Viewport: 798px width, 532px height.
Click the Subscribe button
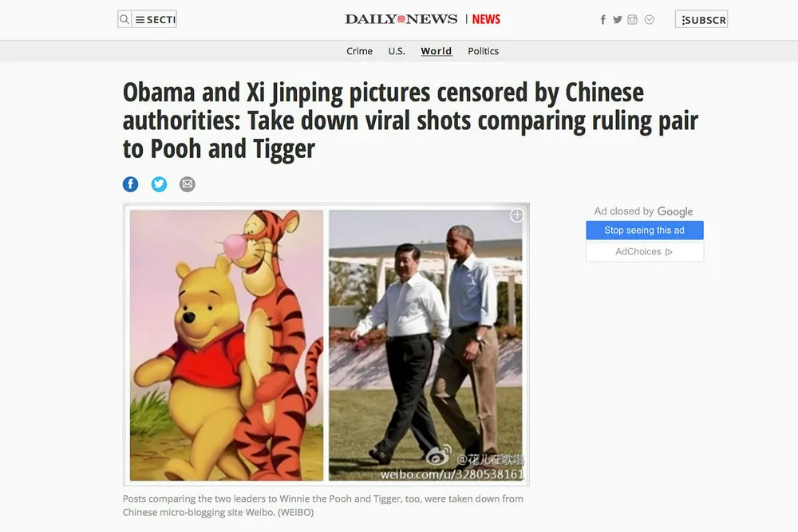(x=701, y=19)
